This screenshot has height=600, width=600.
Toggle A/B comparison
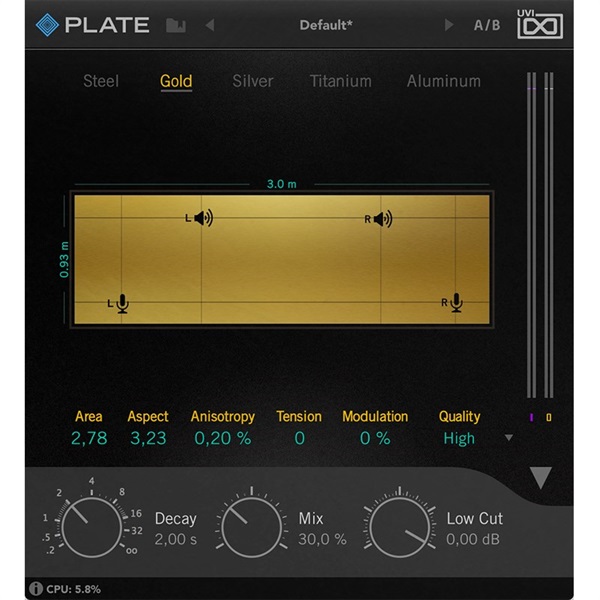point(487,25)
